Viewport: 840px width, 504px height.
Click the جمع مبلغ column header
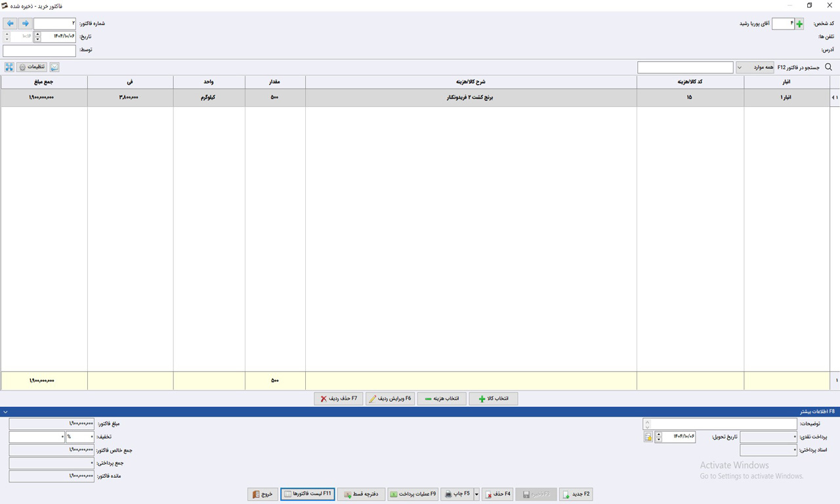click(x=44, y=82)
